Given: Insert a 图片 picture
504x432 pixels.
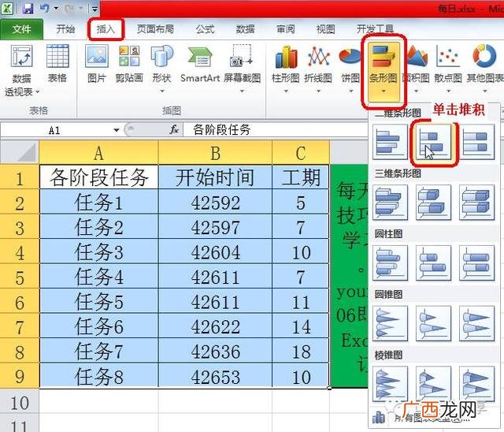Looking at the screenshot, I should [x=96, y=64].
